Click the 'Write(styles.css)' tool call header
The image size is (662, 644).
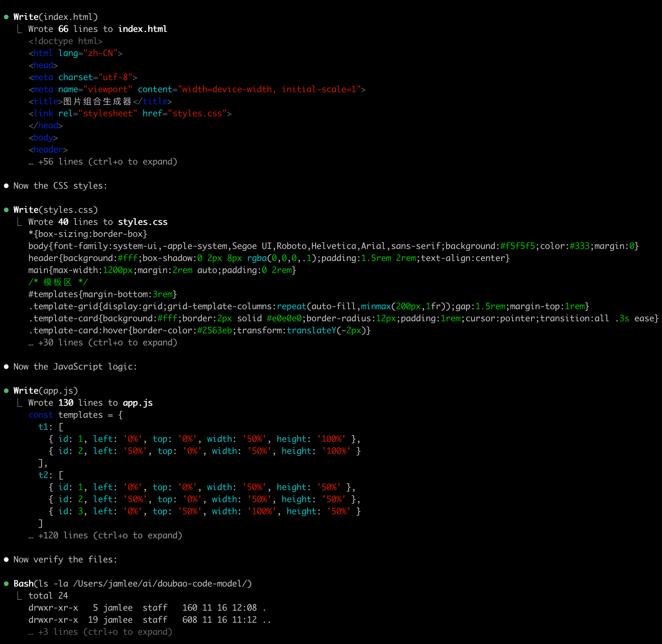coord(56,210)
